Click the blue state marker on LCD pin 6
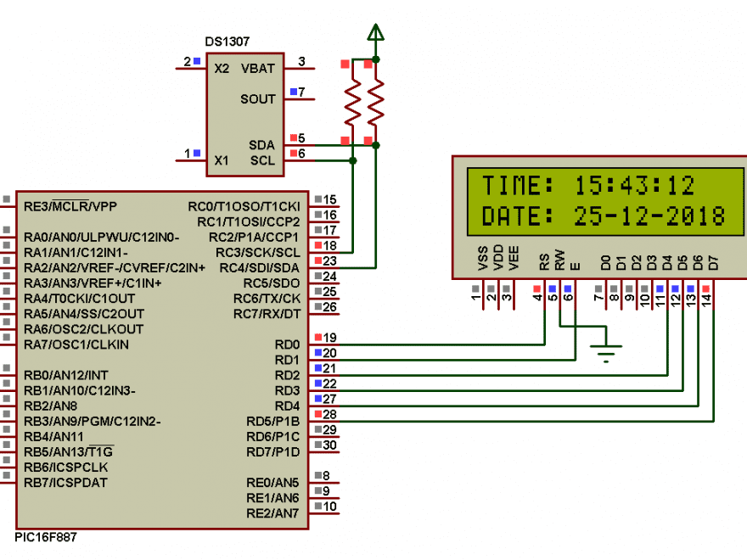Screen dimensions: 747x560 point(567,288)
